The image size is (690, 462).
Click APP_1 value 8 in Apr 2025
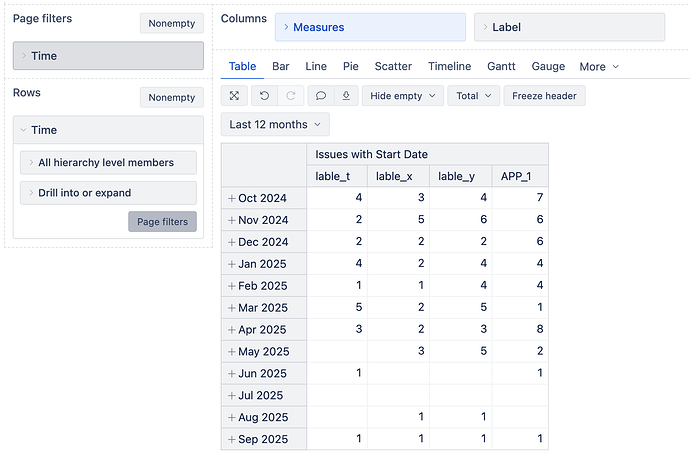(x=540, y=329)
